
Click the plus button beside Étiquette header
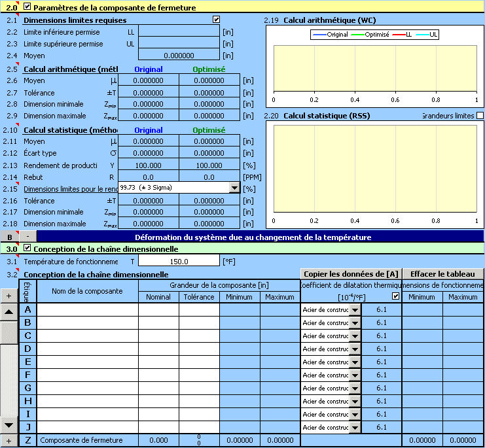(x=9, y=296)
